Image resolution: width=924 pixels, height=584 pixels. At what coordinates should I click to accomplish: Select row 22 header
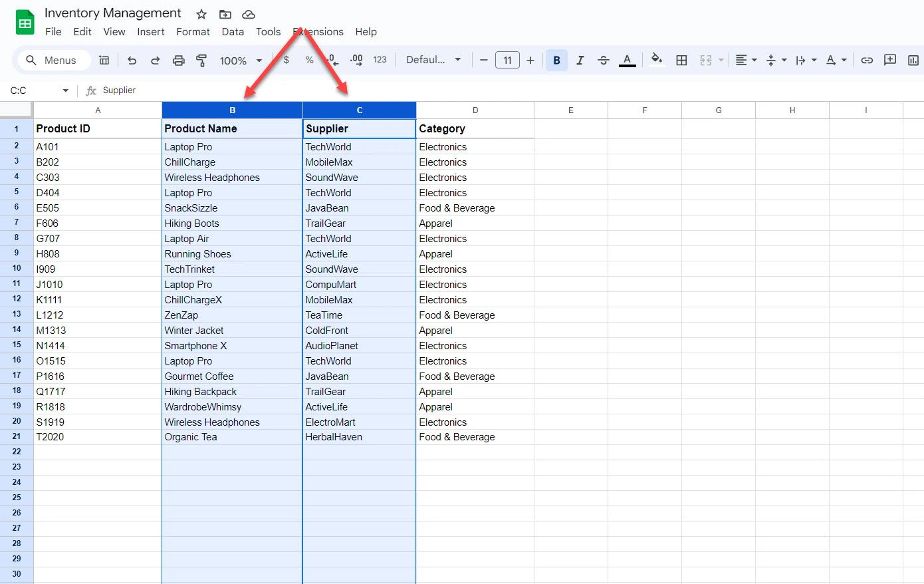[17, 452]
